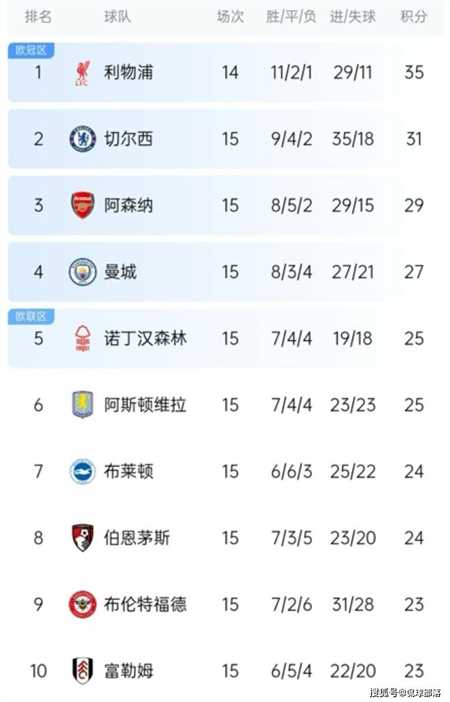Open the 利物浦 team name

(129, 72)
